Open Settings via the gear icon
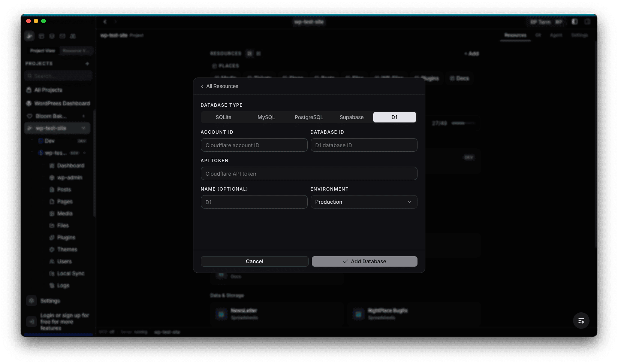 coord(31,300)
